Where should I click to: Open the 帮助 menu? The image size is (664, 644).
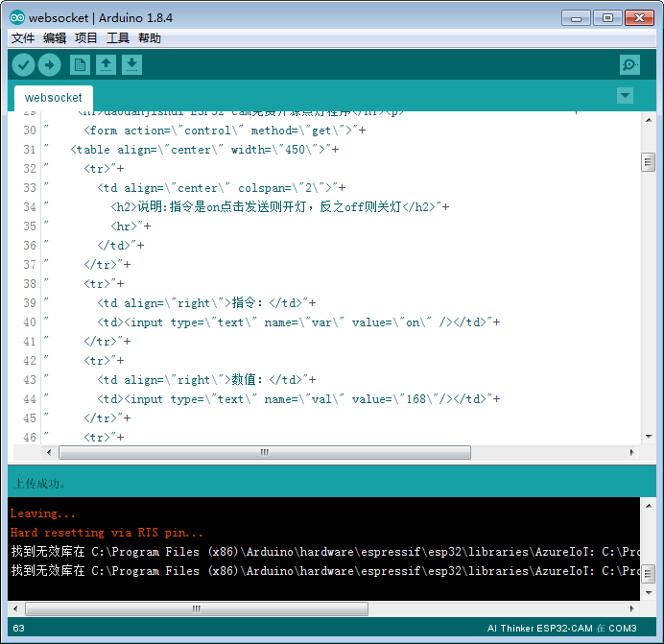[x=150, y=38]
